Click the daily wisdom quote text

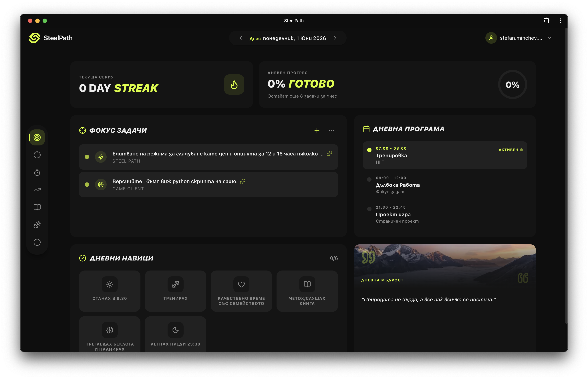tap(428, 299)
